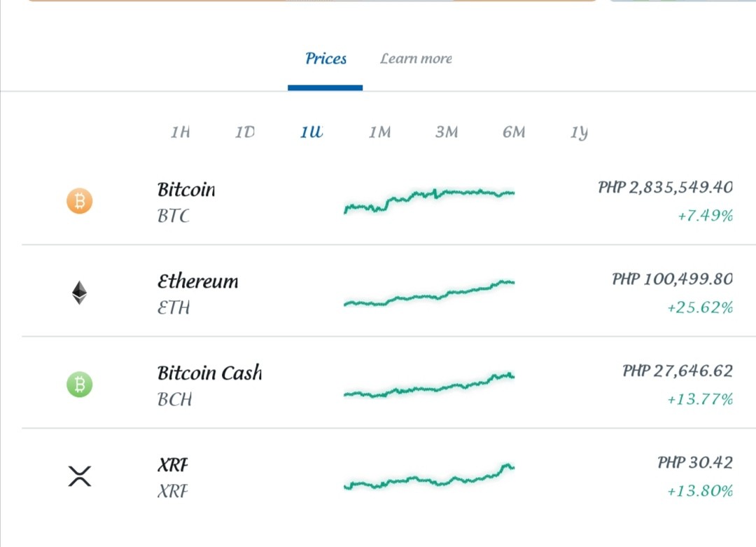Switch to the 1M time range
The image size is (756, 547).
point(380,132)
